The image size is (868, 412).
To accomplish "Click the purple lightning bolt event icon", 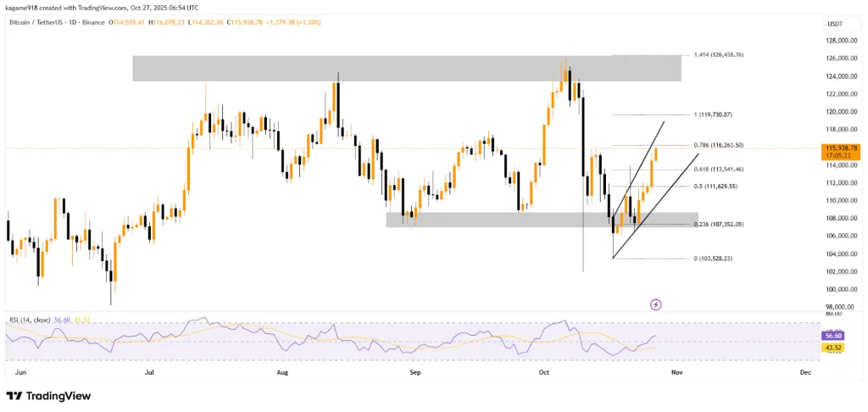I will coord(655,303).
